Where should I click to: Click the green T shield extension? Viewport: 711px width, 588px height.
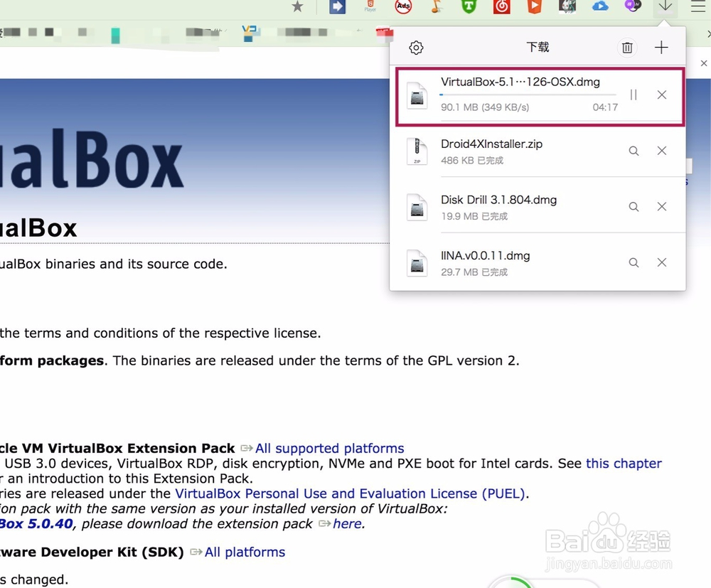click(x=469, y=6)
